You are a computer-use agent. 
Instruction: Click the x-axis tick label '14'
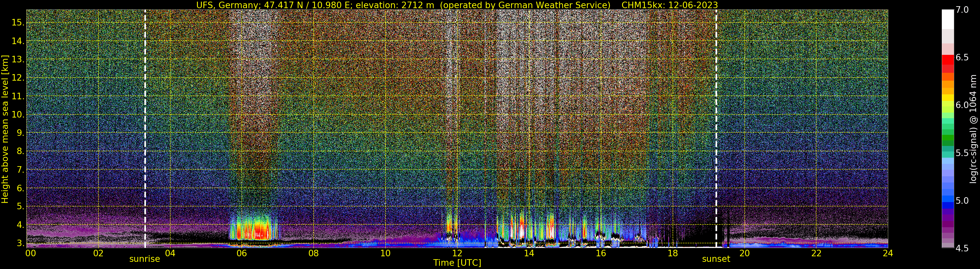(529, 253)
